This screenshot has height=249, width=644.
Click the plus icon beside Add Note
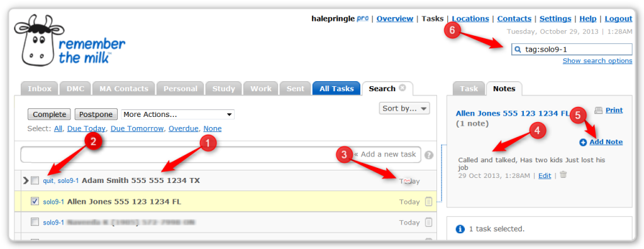coord(583,143)
